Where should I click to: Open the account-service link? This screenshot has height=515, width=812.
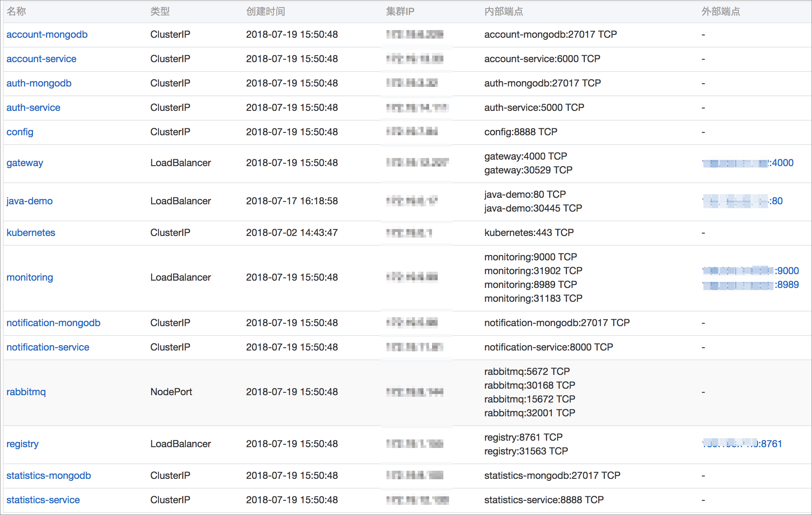[x=41, y=59]
